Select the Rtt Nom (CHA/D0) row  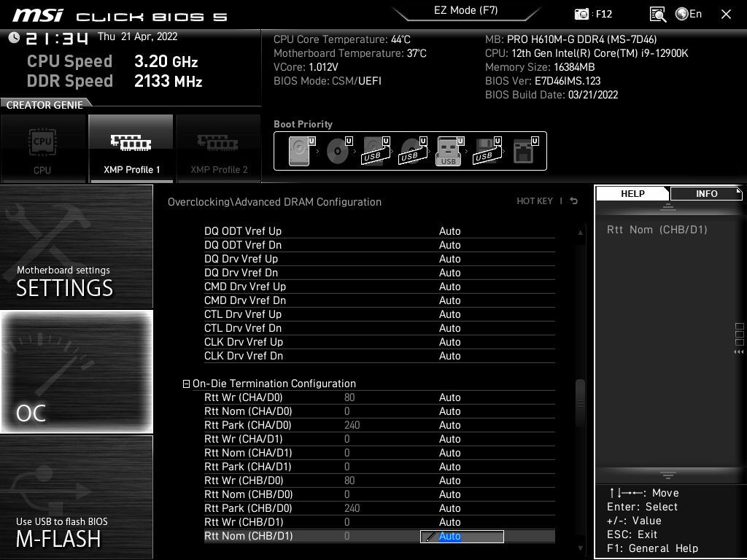(379, 411)
